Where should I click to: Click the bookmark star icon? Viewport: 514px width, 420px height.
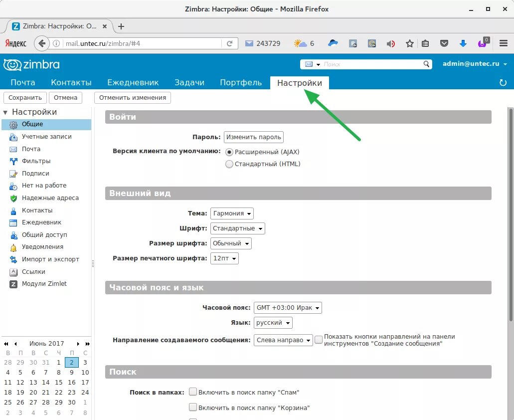pyautogui.click(x=409, y=43)
